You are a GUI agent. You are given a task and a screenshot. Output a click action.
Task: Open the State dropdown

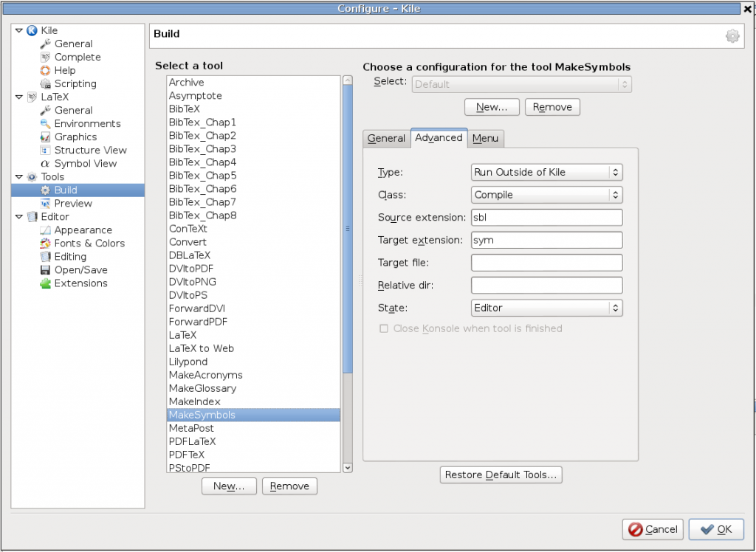(547, 308)
